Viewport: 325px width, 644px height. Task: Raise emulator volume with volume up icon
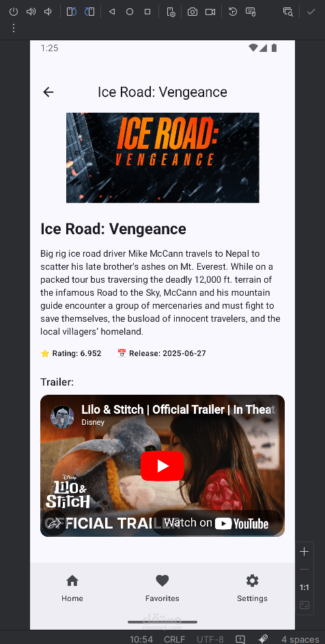(31, 12)
